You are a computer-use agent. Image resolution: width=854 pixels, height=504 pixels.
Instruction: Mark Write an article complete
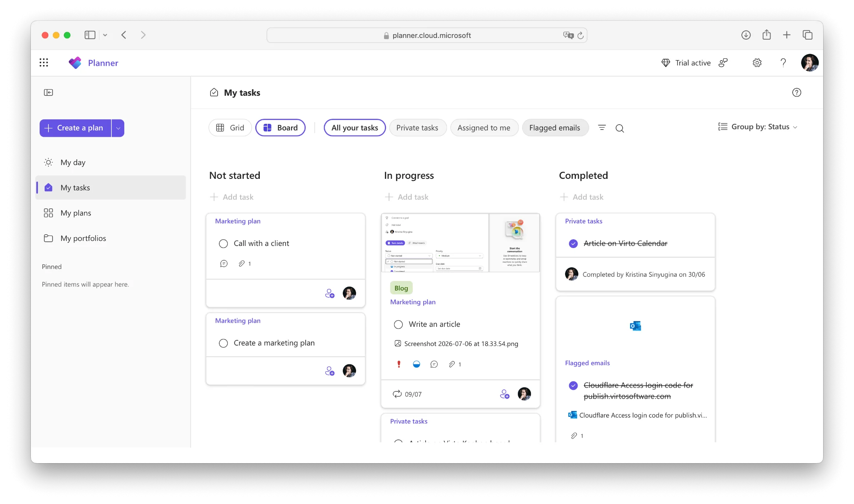[x=398, y=324]
